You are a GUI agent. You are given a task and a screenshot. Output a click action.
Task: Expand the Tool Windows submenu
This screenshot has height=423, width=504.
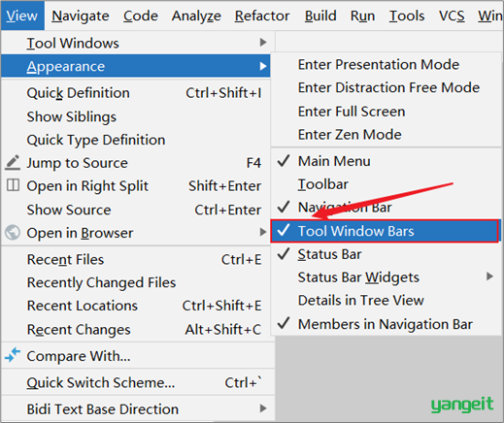click(x=136, y=43)
